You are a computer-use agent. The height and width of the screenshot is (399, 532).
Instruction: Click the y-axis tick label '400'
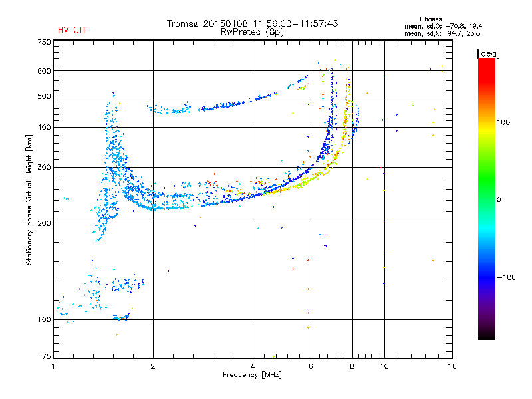point(44,128)
